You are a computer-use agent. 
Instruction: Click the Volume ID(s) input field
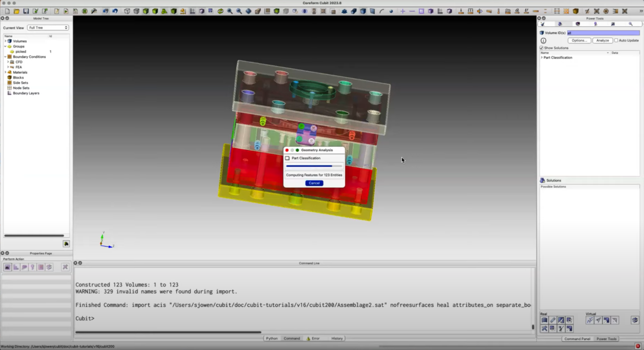click(x=603, y=33)
